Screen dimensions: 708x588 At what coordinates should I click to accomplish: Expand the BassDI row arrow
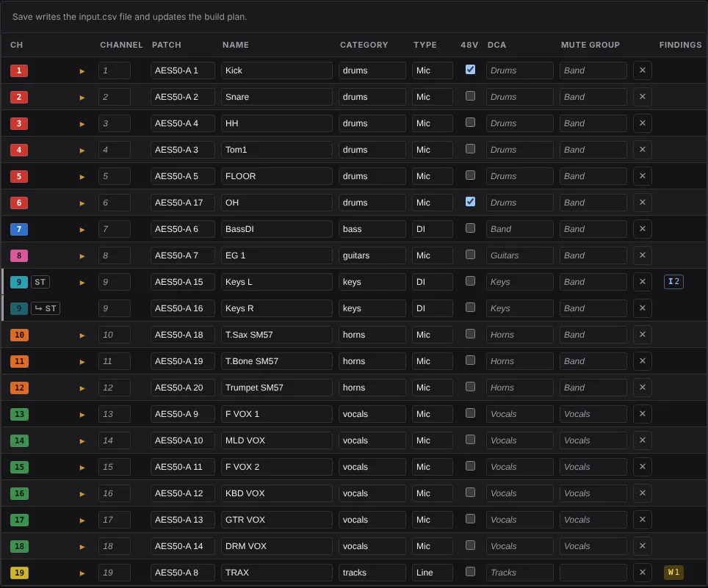pyautogui.click(x=82, y=230)
